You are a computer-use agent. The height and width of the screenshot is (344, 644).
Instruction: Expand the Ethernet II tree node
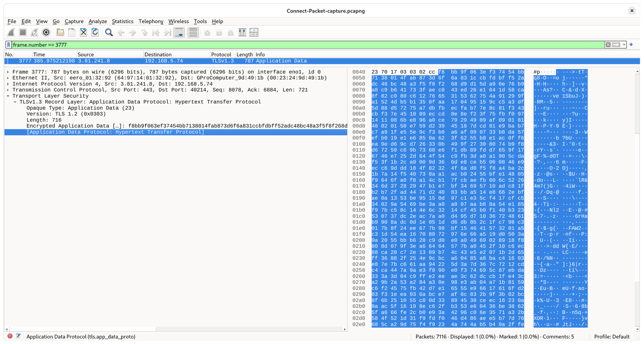[x=8, y=78]
